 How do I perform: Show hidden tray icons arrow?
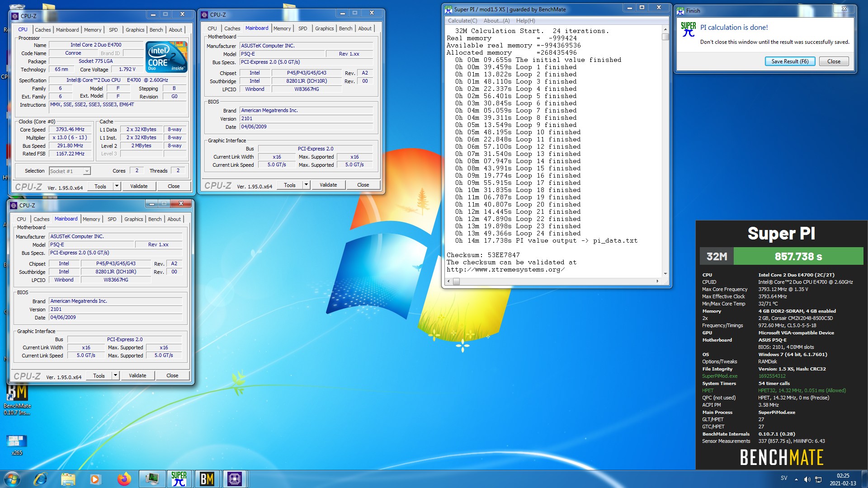tap(796, 479)
